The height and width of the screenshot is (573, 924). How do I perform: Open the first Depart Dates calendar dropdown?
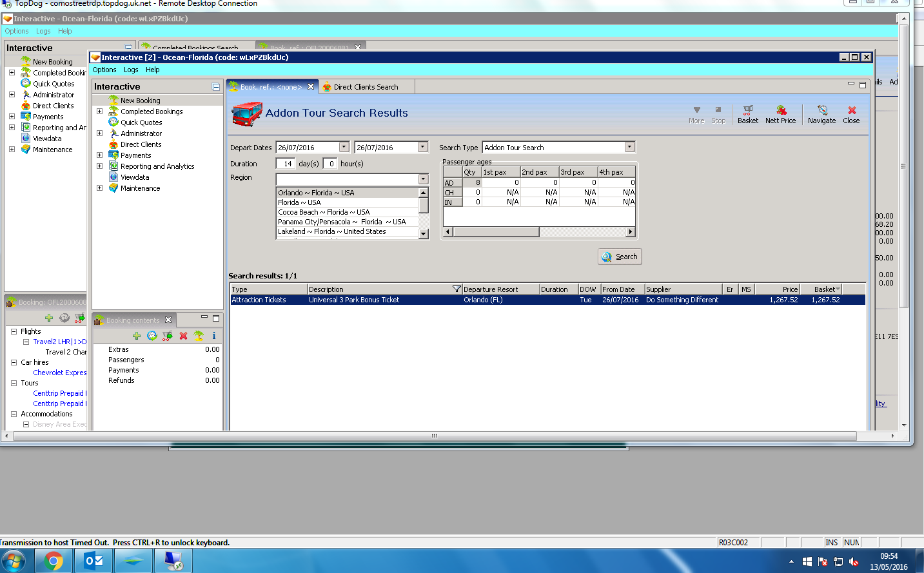tap(344, 147)
